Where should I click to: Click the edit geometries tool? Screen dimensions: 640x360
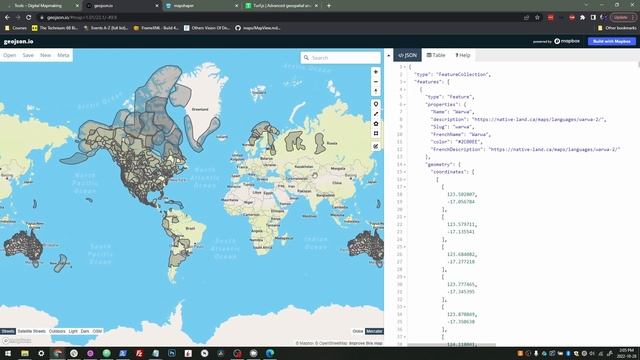pos(376,146)
